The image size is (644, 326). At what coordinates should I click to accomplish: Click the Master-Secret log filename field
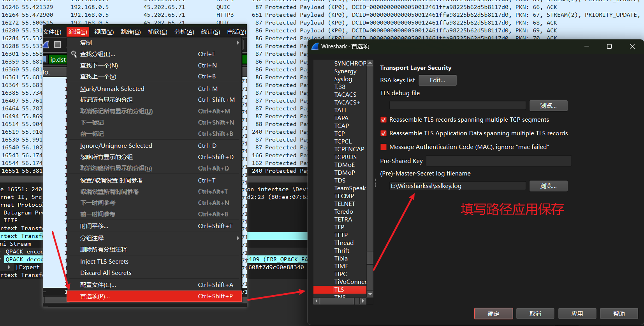(x=457, y=186)
